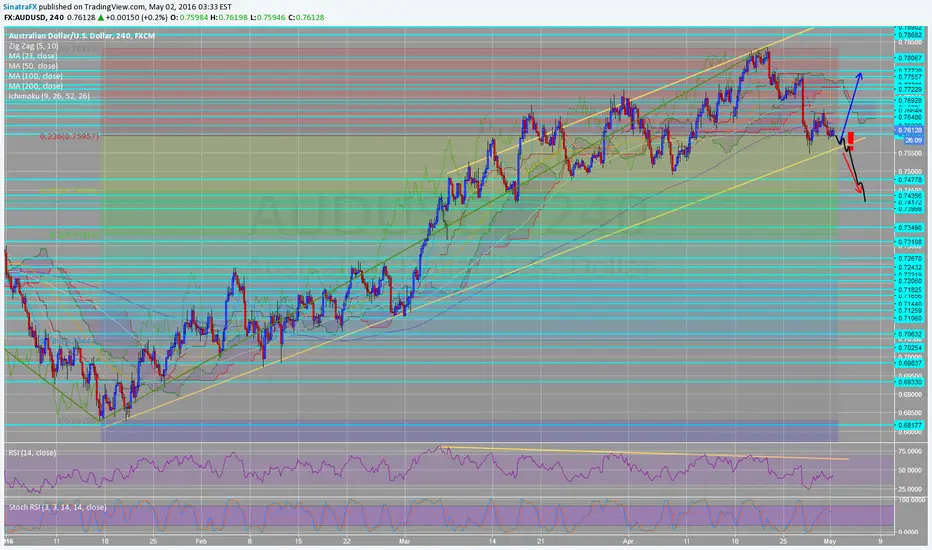Viewport: 932px width, 550px height.
Task: Click the Feb date label on time axis
Action: click(201, 542)
